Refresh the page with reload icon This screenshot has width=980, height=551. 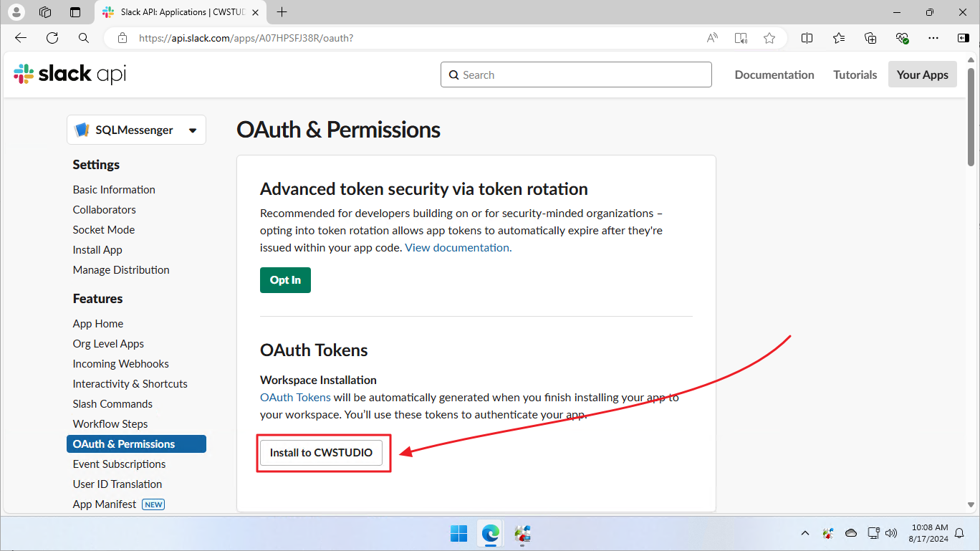point(52,38)
